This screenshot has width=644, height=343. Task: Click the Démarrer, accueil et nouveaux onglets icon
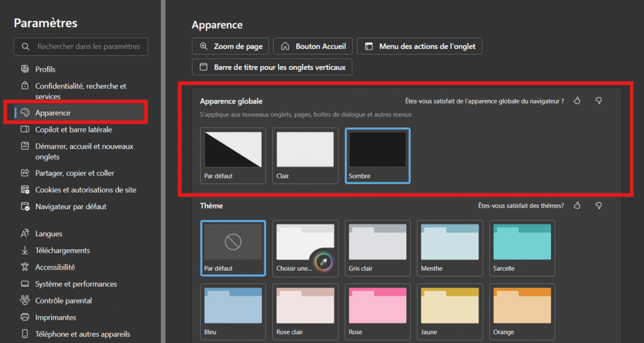point(25,146)
